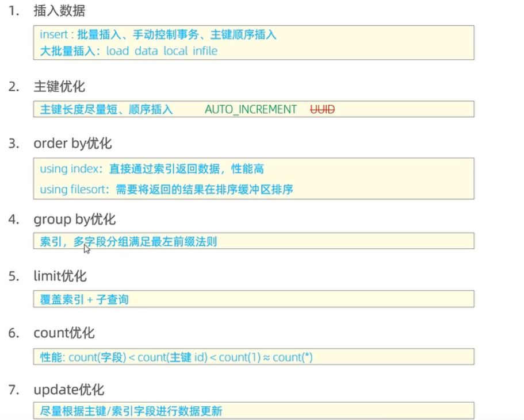Click the heading 插入数据

pyautogui.click(x=60, y=10)
